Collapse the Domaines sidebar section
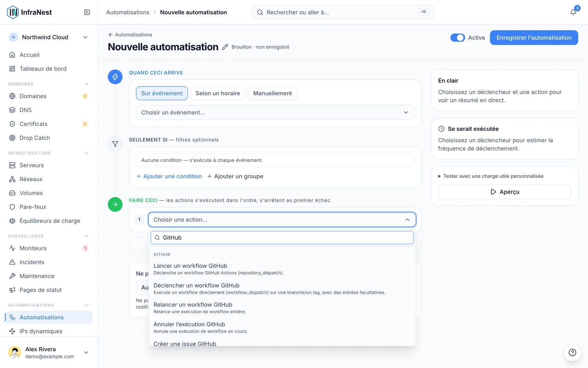Screen dimensions: 588x368 pos(86,84)
